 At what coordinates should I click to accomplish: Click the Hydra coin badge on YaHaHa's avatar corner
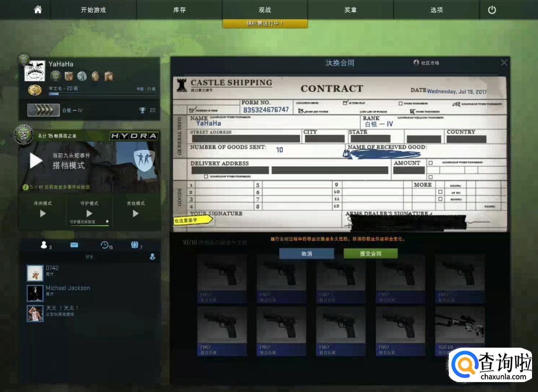23,60
